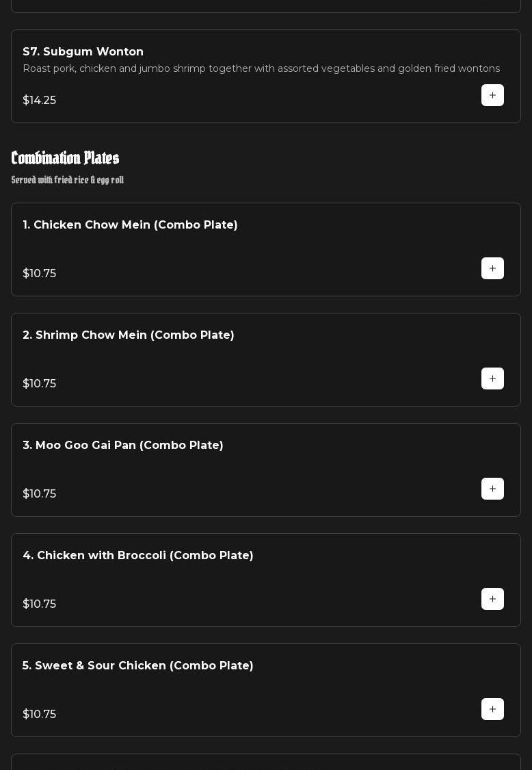
Task: Click the Moo Goo Gai Pan $10.75 price
Action: (x=40, y=494)
